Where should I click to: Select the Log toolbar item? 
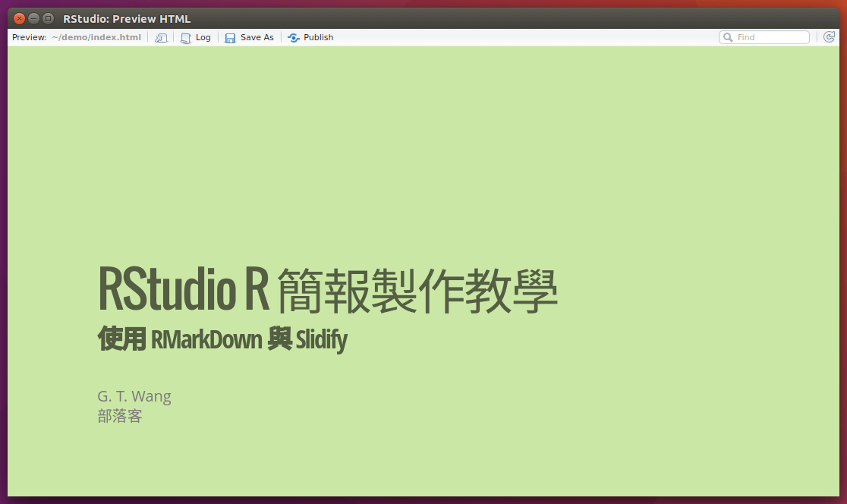point(203,37)
